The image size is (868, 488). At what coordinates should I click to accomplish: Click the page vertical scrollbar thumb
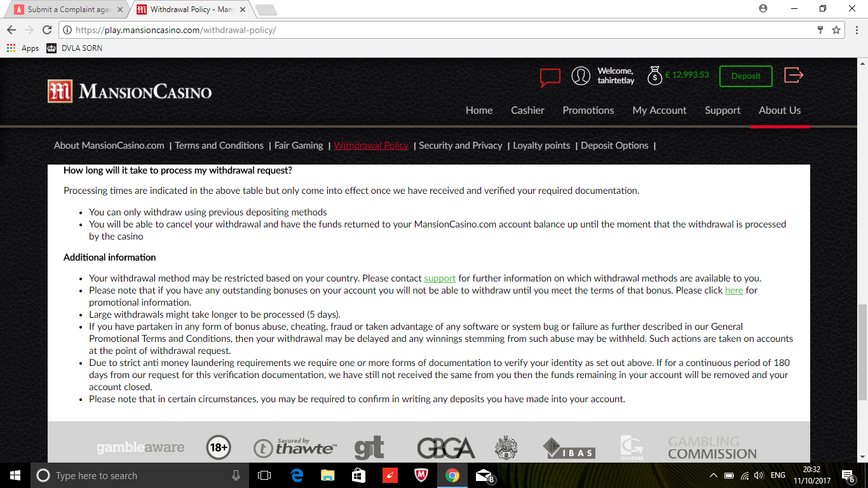pyautogui.click(x=862, y=353)
